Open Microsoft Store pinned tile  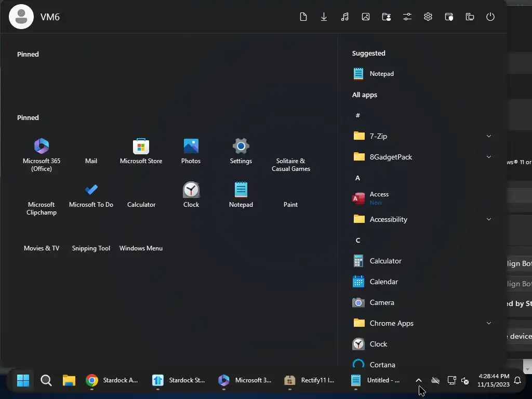tap(141, 151)
